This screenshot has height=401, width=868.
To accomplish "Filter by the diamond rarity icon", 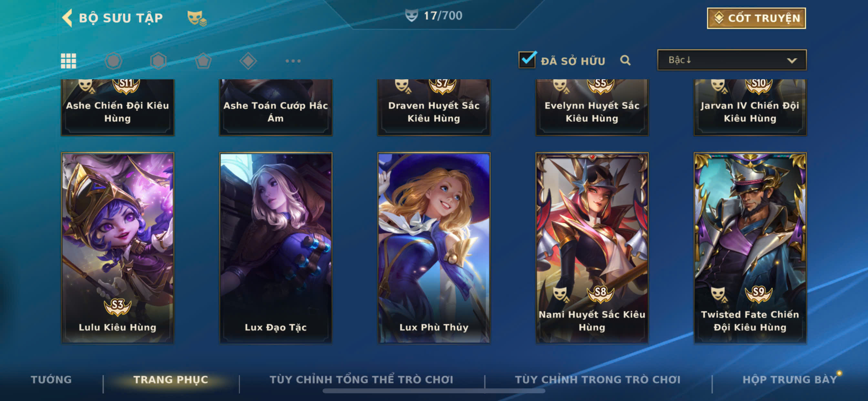I will click(248, 61).
